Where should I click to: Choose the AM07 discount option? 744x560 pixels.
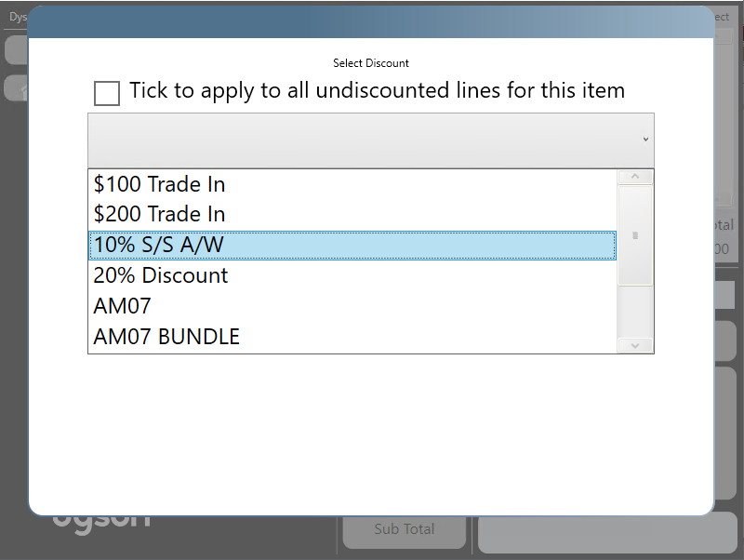point(122,306)
